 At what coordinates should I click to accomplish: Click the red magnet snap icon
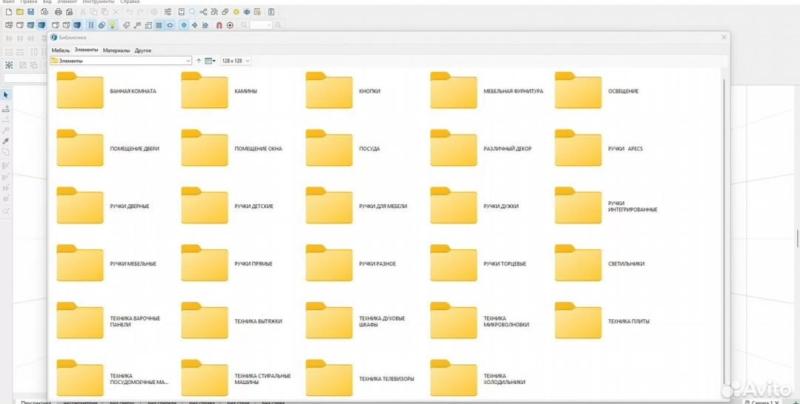pos(219,24)
